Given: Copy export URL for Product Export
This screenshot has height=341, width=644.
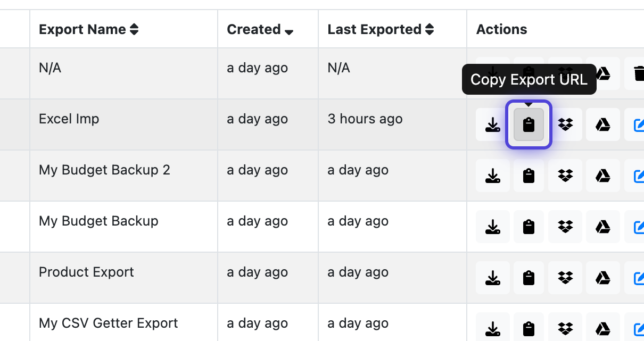Looking at the screenshot, I should [529, 277].
